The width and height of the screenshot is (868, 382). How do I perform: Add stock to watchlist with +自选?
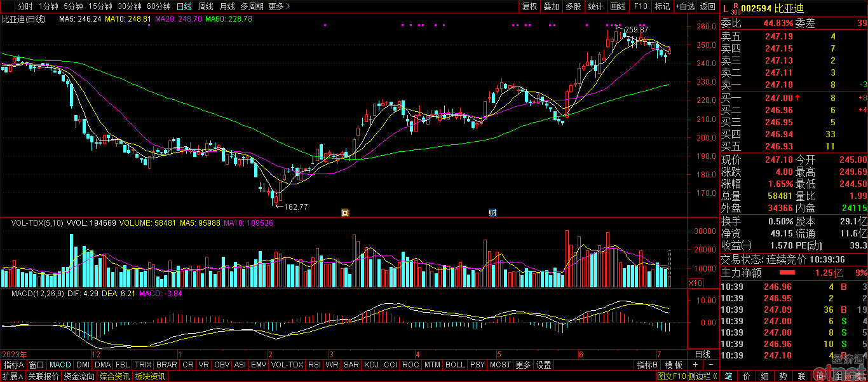(684, 6)
